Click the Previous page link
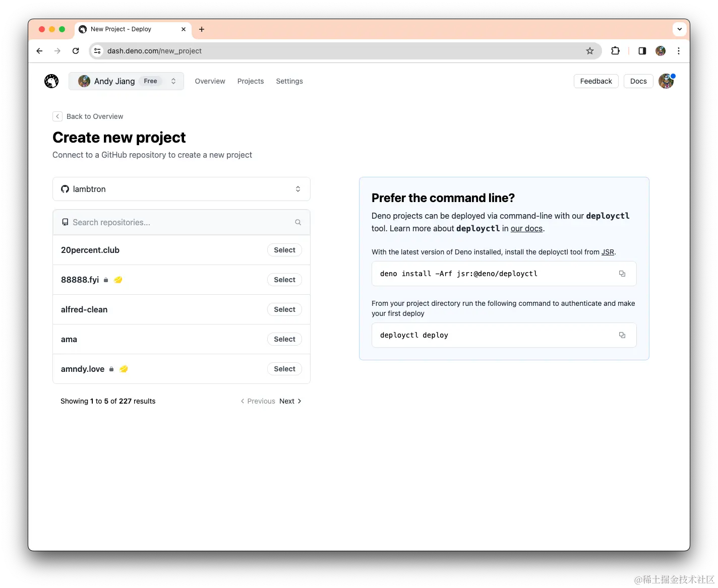This screenshot has height=588, width=718. (x=258, y=401)
